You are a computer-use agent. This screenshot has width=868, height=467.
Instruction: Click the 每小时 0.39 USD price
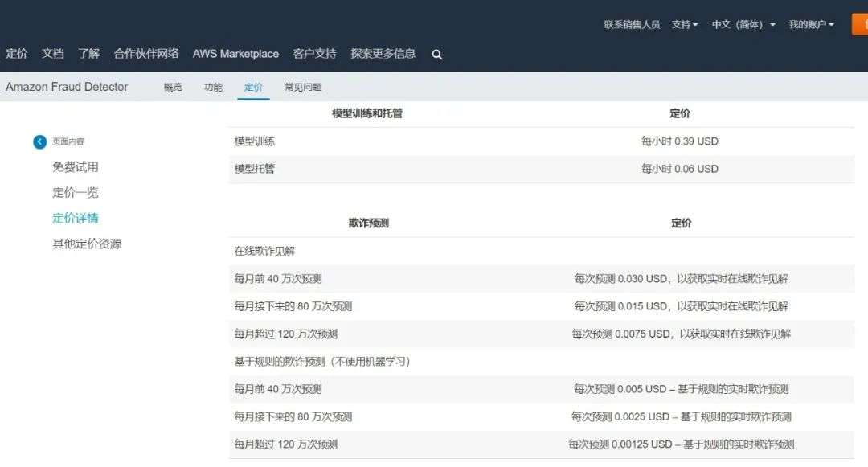pyautogui.click(x=680, y=141)
